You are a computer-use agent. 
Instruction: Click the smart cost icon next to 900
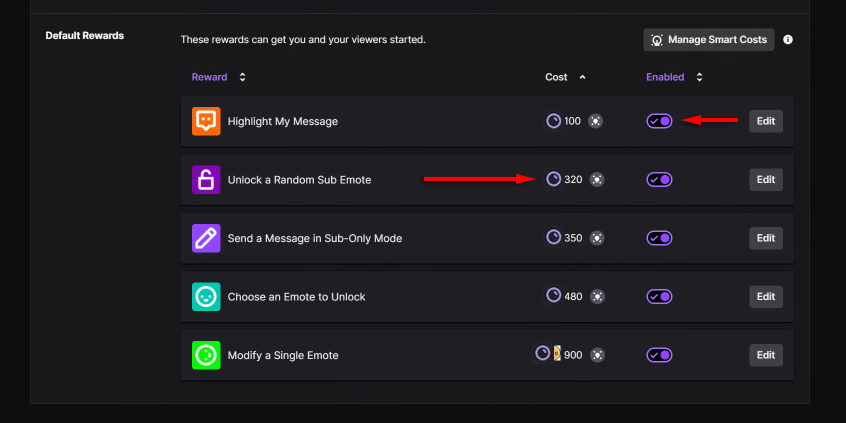(597, 355)
